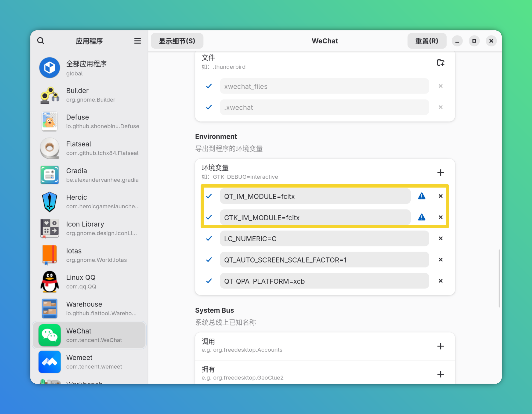Screen dimensions: 532x414
Task: Toggle the GTK_IM_MODULE=fcitx checkmark
Action: point(209,217)
